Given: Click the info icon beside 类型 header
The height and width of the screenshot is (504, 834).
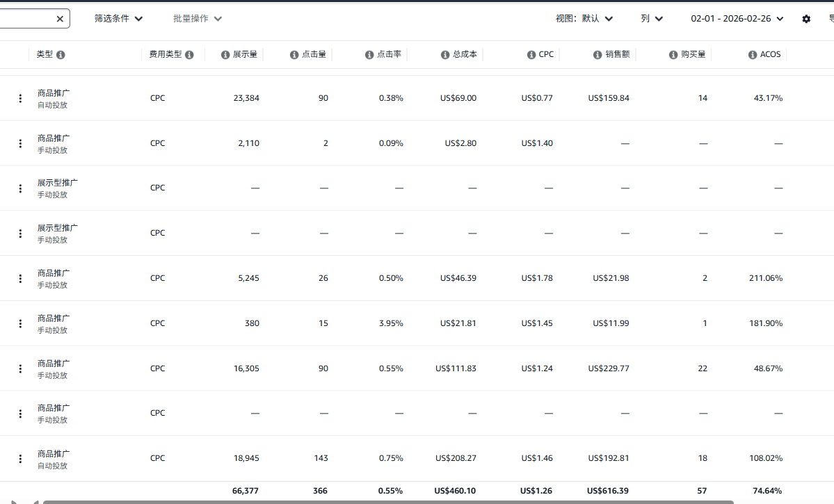Looking at the screenshot, I should [61, 55].
